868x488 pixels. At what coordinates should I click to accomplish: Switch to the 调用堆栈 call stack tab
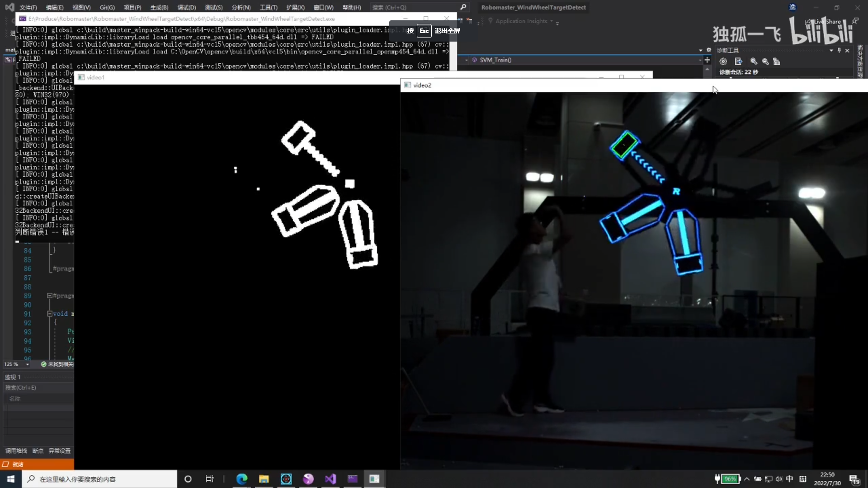16,450
